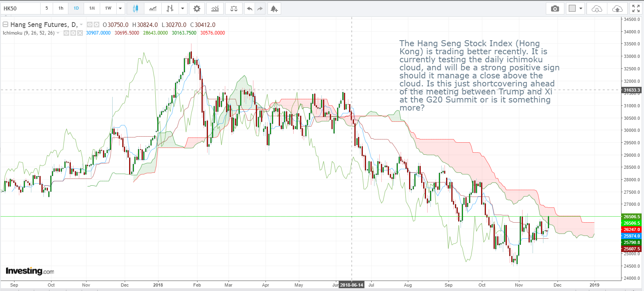This screenshot has width=644, height=291.
Task: Redo the last chart action
Action: [260, 8]
